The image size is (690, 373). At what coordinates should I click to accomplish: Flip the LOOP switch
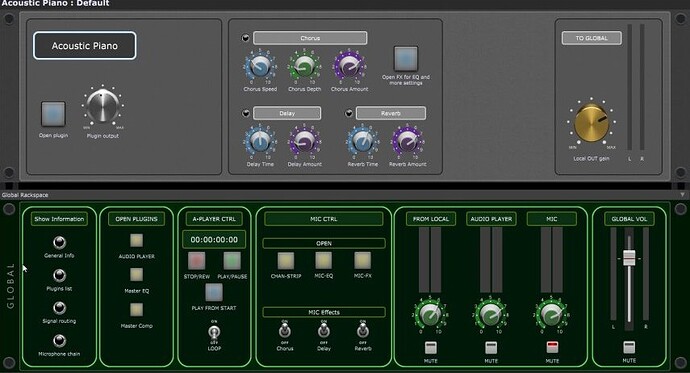point(214,332)
